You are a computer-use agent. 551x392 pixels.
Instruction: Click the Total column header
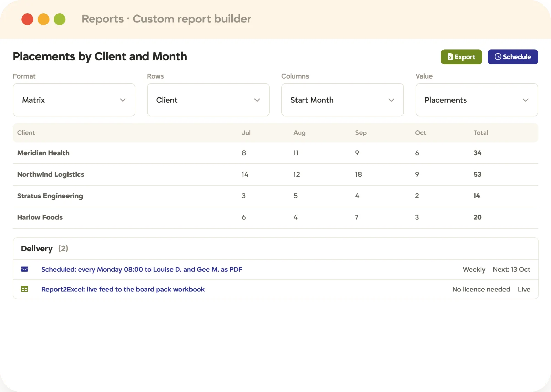point(481,133)
